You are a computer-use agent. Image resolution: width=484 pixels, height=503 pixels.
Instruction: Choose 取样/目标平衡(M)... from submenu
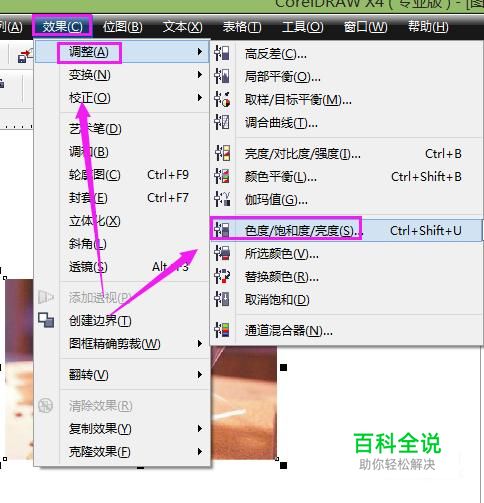[347, 99]
